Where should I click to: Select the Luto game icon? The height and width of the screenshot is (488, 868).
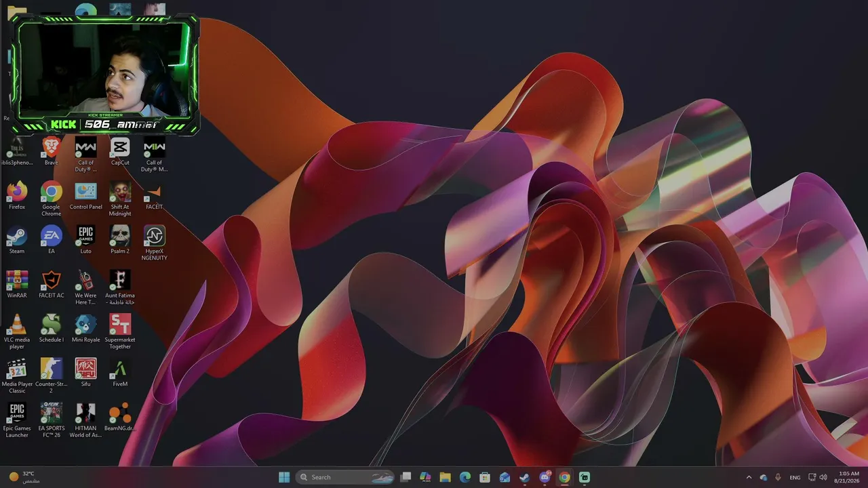tap(85, 236)
